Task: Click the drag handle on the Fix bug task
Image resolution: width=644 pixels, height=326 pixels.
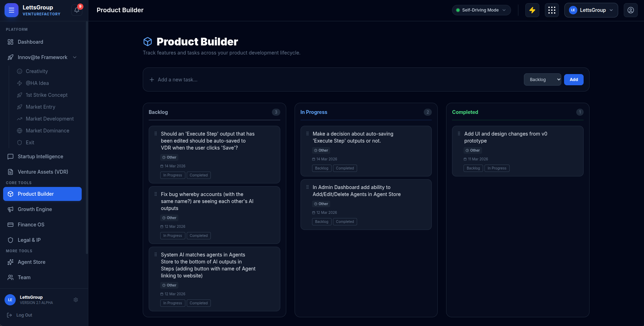Action: click(156, 194)
